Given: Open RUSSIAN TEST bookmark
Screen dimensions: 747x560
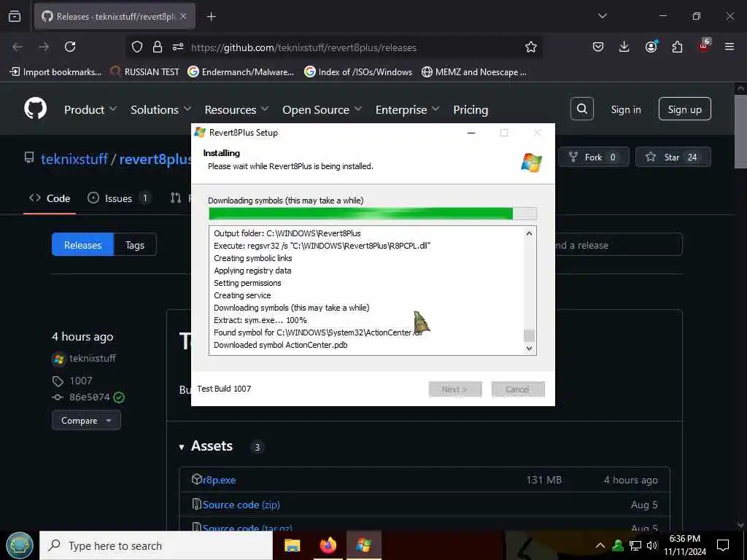Looking at the screenshot, I should [145, 72].
